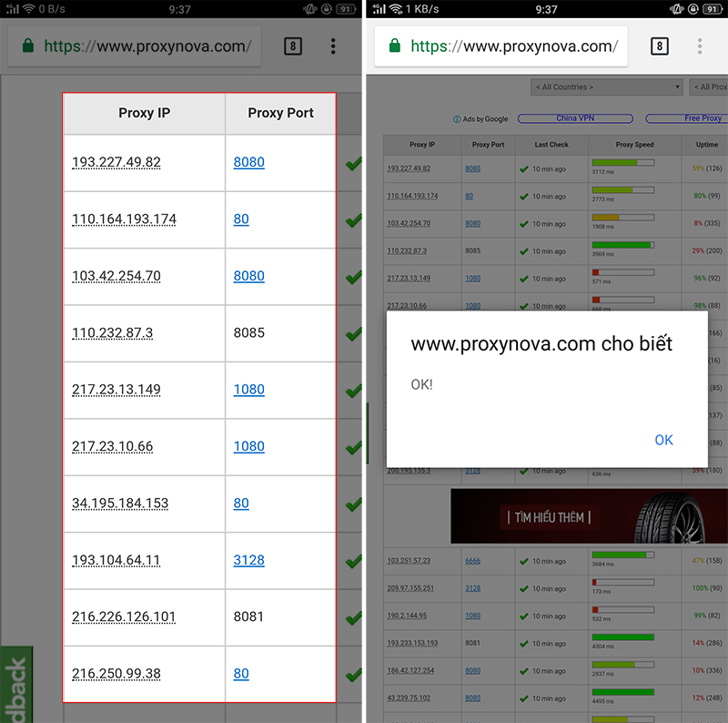This screenshot has height=723, width=728.
Task: Tap uptime value 59% (126)
Action: tap(707, 168)
